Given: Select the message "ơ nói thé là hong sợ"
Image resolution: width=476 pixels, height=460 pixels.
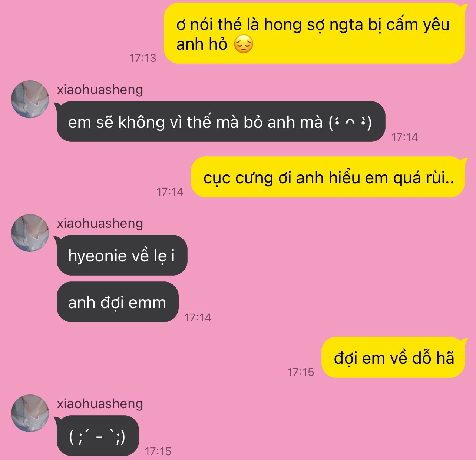Looking at the screenshot, I should coord(314,33).
